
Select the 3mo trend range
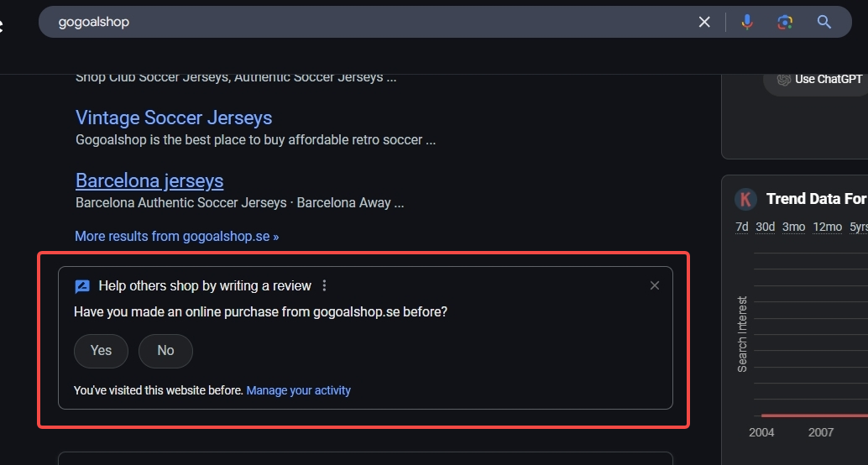(793, 227)
